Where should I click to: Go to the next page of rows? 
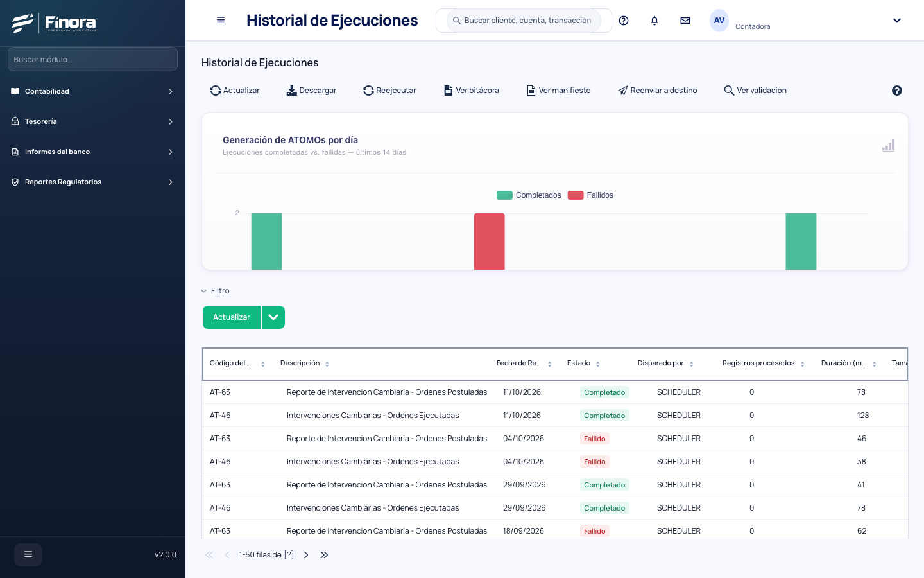coord(306,555)
